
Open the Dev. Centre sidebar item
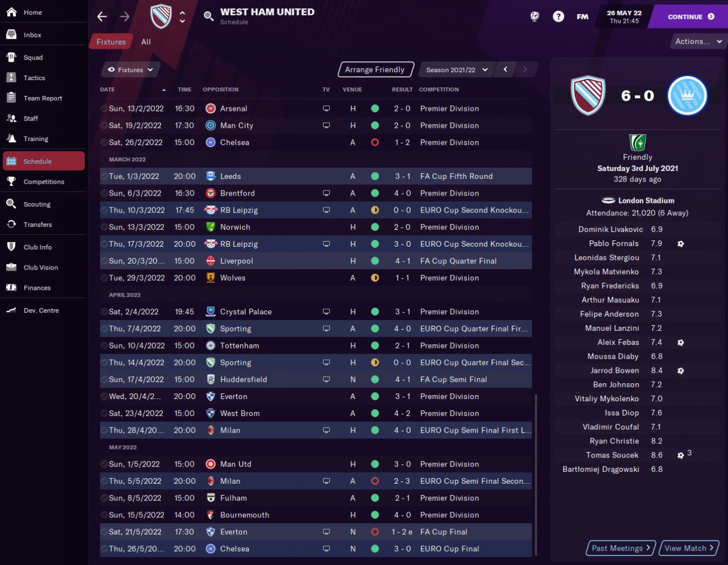tap(41, 310)
